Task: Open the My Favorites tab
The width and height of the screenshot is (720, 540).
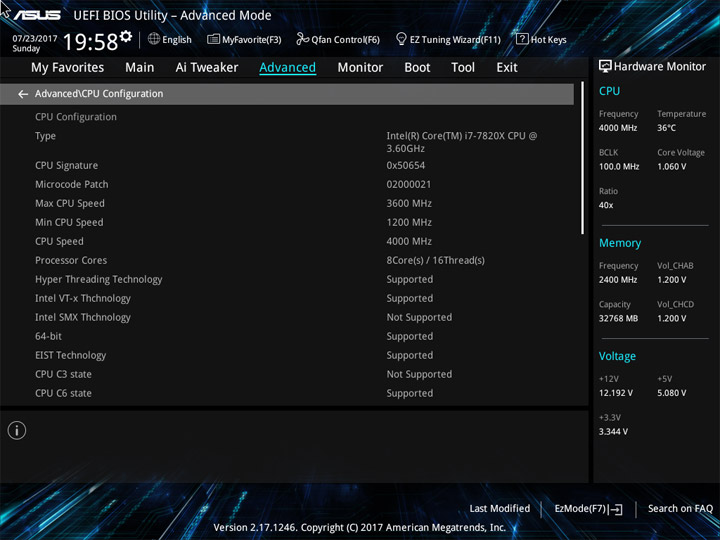Action: tap(68, 68)
